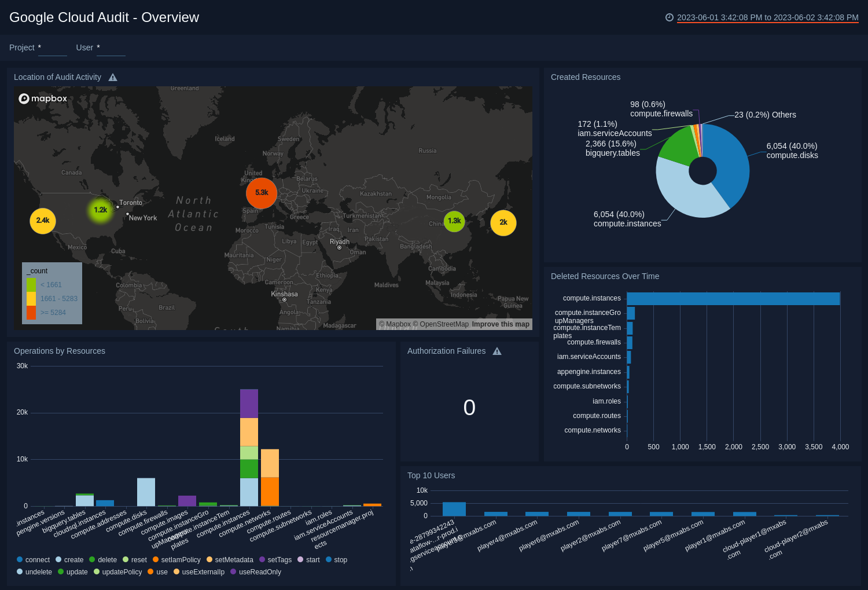Hide the setIamPolicy series
The image size is (868, 590).
pos(156,560)
